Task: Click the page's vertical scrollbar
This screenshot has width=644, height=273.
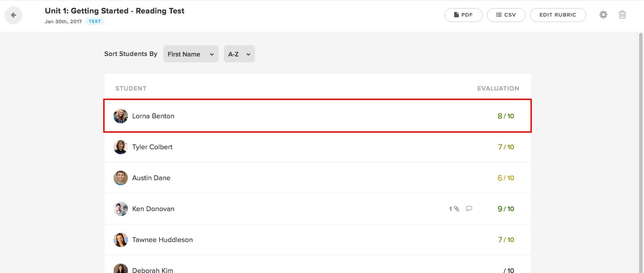Action: click(x=641, y=152)
